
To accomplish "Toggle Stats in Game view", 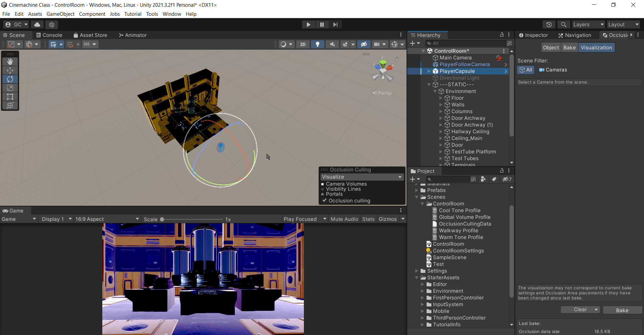I will [x=368, y=219].
